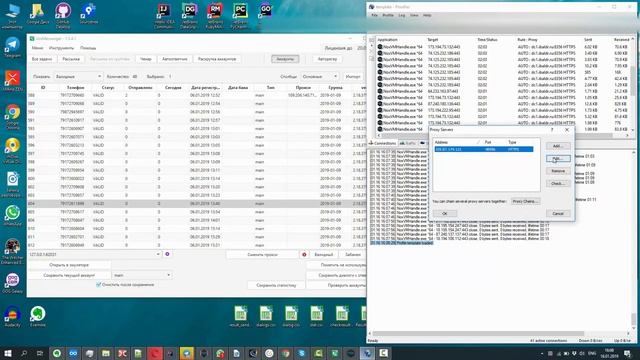Image resolution: width=640 pixels, height=360 pixels.
Task: Switch to Чекер tab
Action: pos(146,59)
